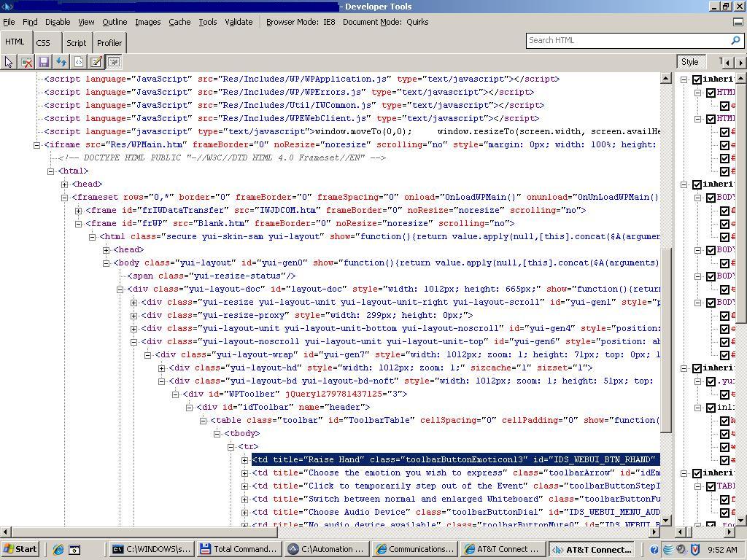Select the DOCTYPE HTML PUBLIC comment row
This screenshot has height=560, width=747.
coord(222,158)
